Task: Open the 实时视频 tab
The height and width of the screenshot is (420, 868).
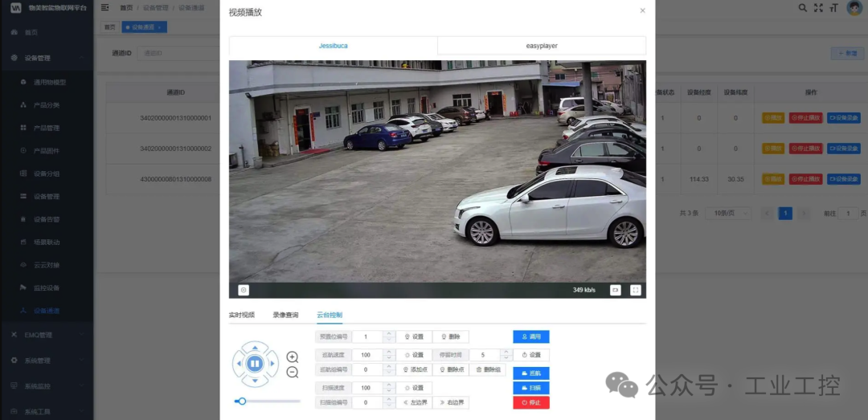Action: [x=242, y=315]
